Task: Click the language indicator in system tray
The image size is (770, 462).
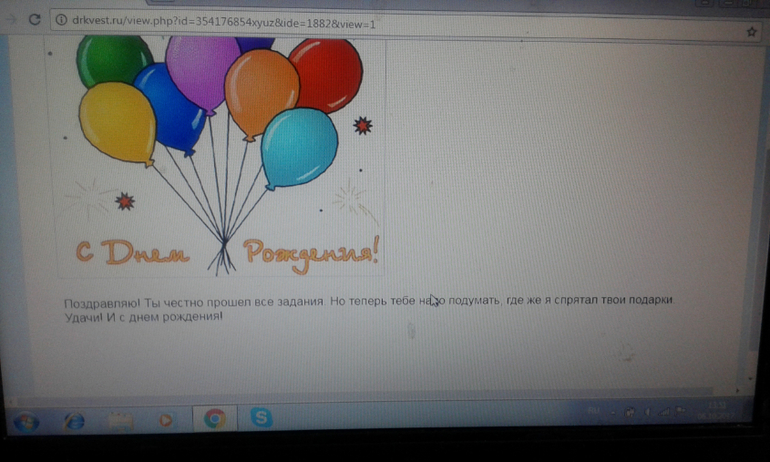Action: pyautogui.click(x=593, y=410)
